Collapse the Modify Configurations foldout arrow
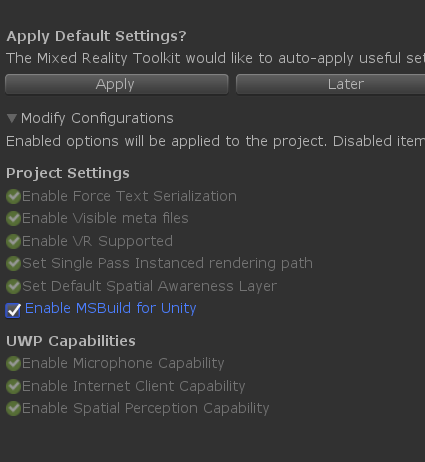Image resolution: width=425 pixels, height=462 pixels. click(x=12, y=118)
